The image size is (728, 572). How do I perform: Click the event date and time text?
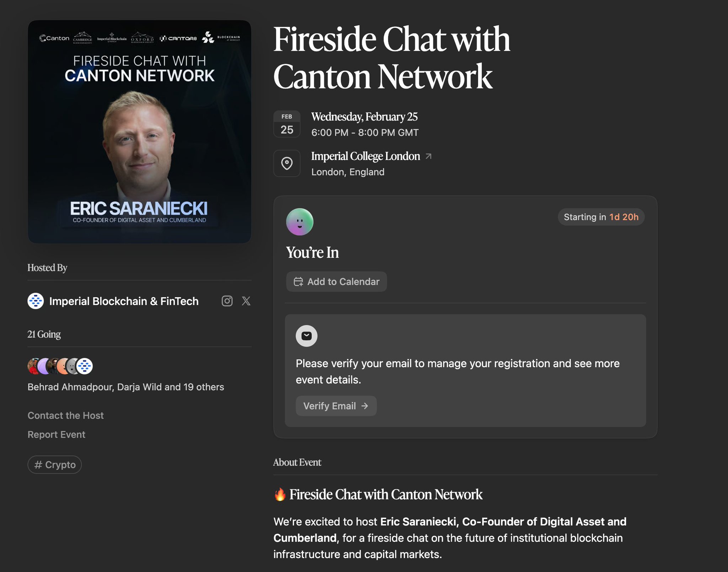coord(364,124)
